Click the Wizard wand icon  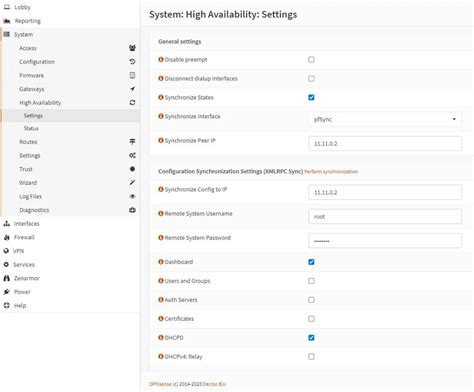132,183
